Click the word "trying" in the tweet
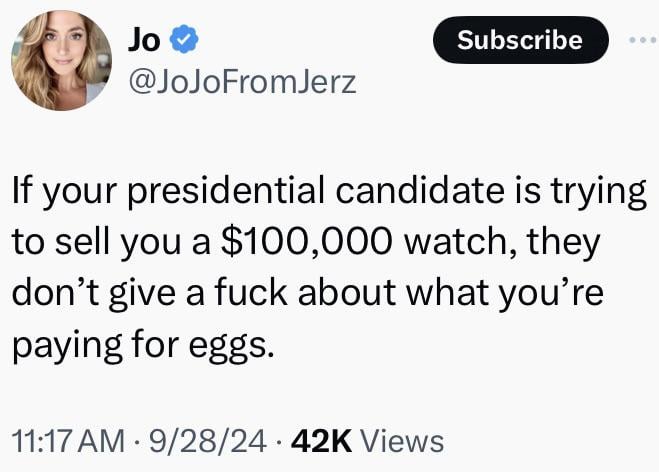 [x=603, y=190]
